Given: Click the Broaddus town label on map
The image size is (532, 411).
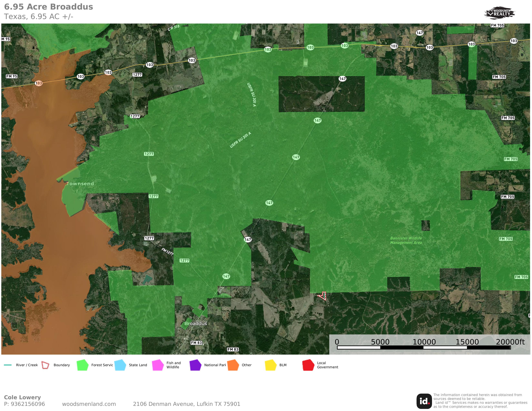Looking at the screenshot, I should click(196, 323).
